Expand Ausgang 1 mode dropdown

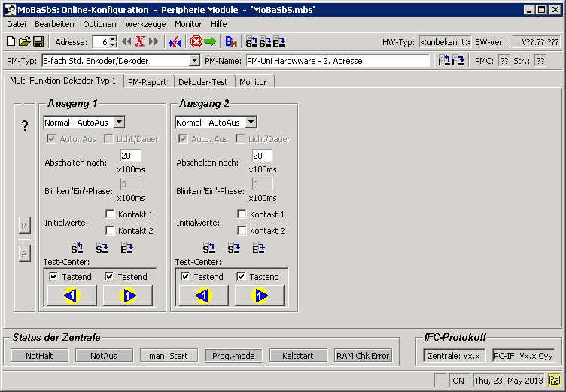click(120, 123)
